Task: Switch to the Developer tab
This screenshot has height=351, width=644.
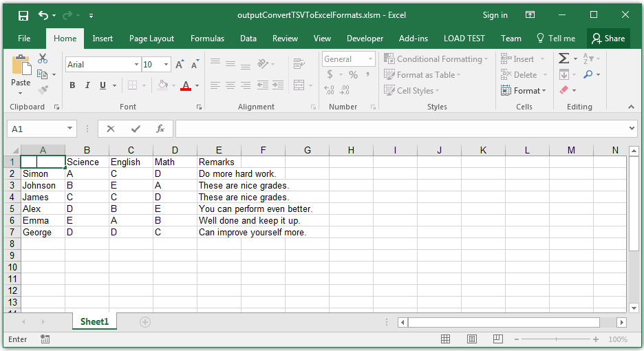Action: (365, 39)
